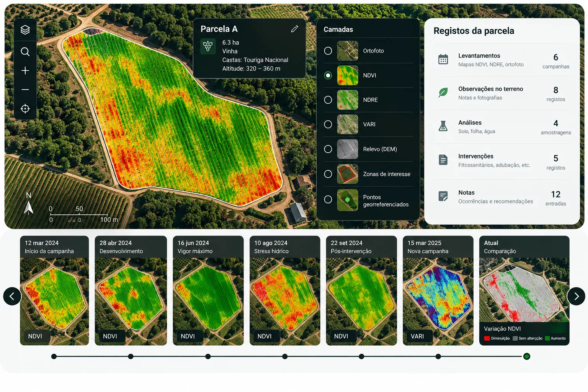This screenshot has height=392, width=588.
Task: Click the VARI tag on 15 mar 2025 card
Action: point(420,336)
